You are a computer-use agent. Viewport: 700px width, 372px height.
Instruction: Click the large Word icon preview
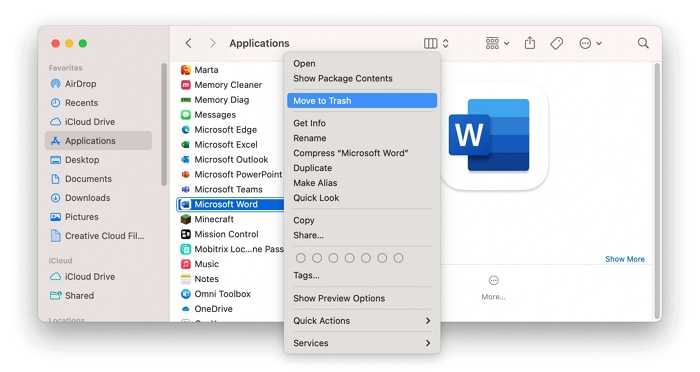click(x=494, y=135)
